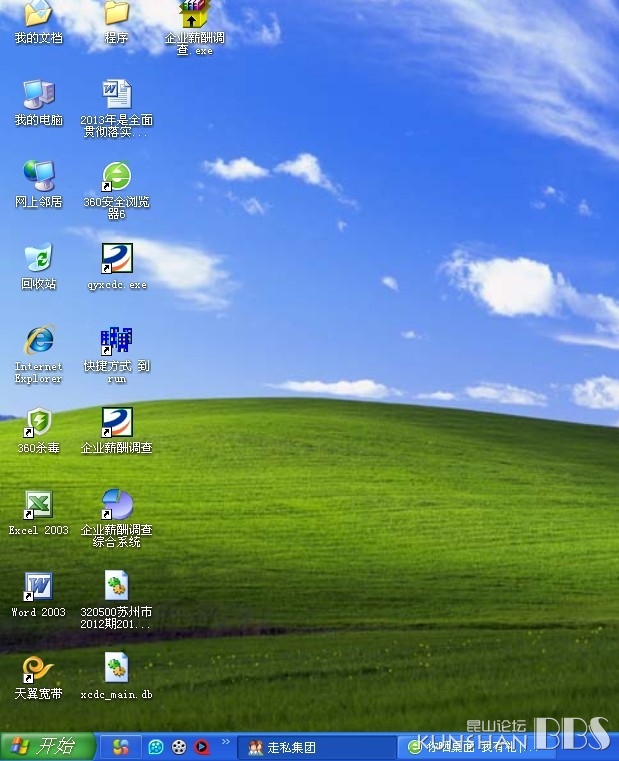
Task: Click the colorful quick launch icon beside Start
Action: point(120,747)
